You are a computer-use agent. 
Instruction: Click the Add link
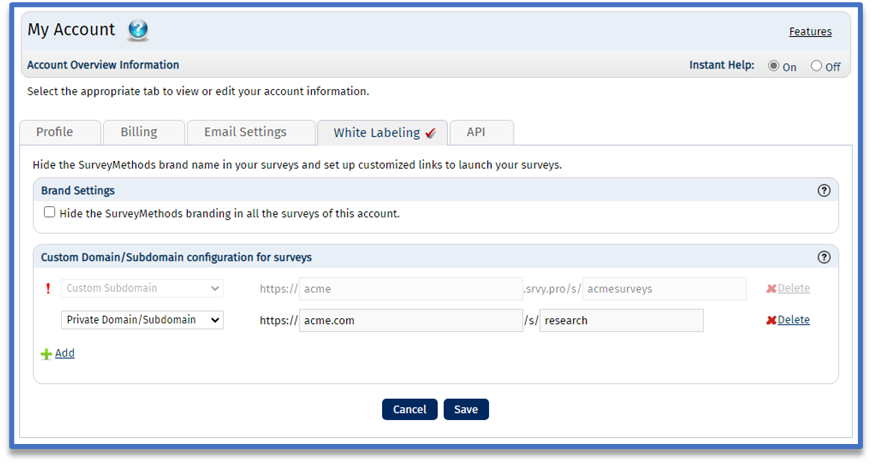[x=65, y=353]
